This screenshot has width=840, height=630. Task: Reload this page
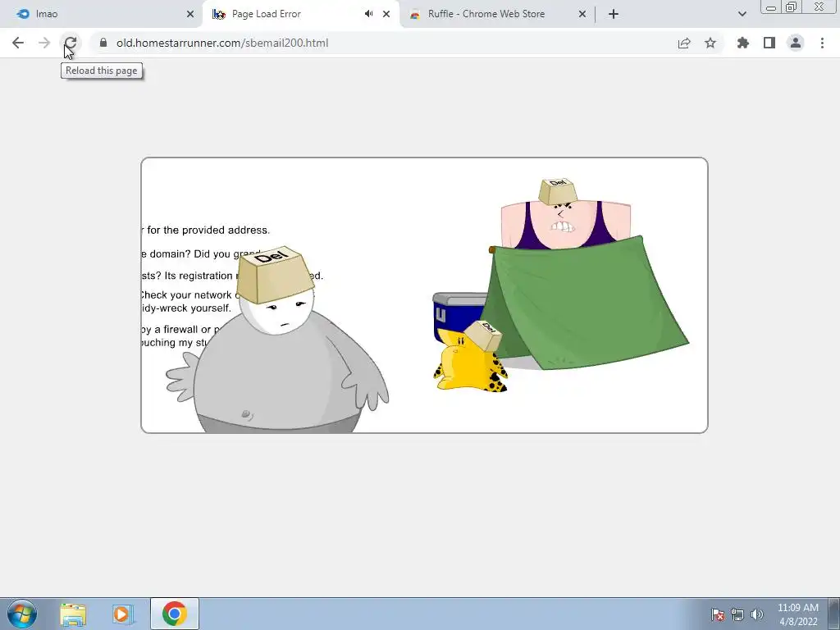[71, 43]
